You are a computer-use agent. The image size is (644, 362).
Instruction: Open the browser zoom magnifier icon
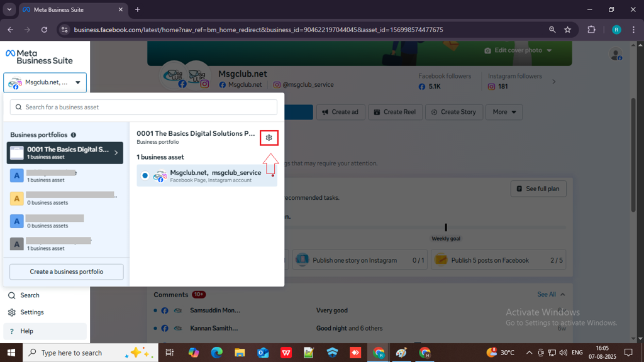[552, 30]
